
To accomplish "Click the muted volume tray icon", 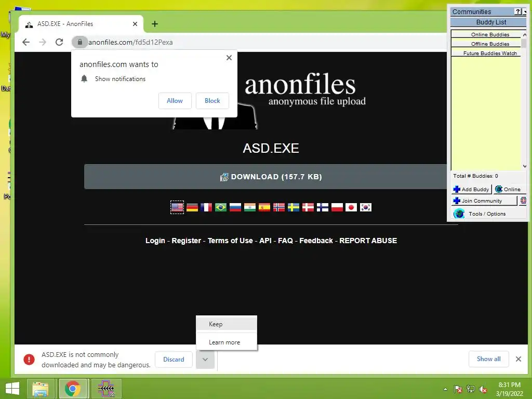I will tap(483, 389).
